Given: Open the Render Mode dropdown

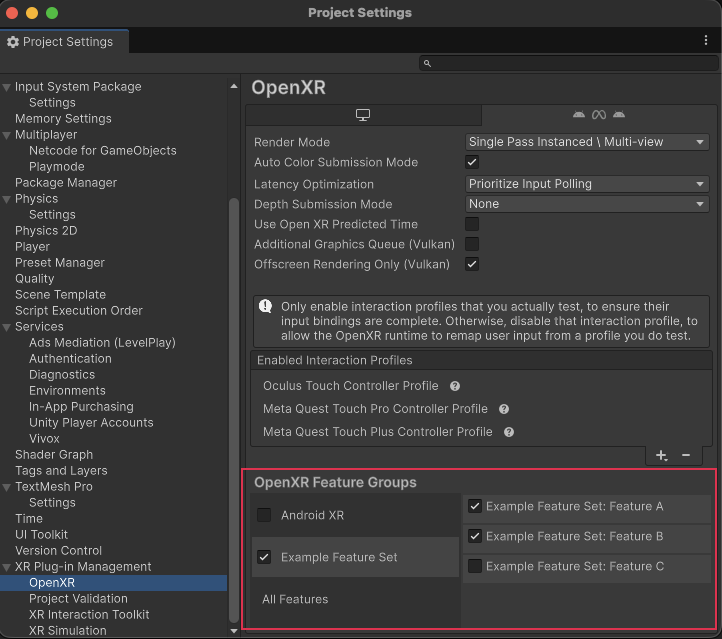Looking at the screenshot, I should click(x=587, y=142).
